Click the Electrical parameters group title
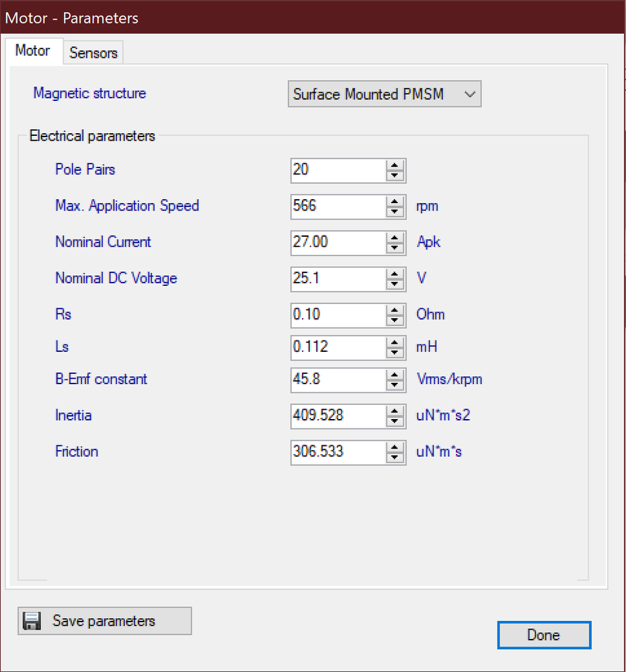626x672 pixels. (x=92, y=136)
